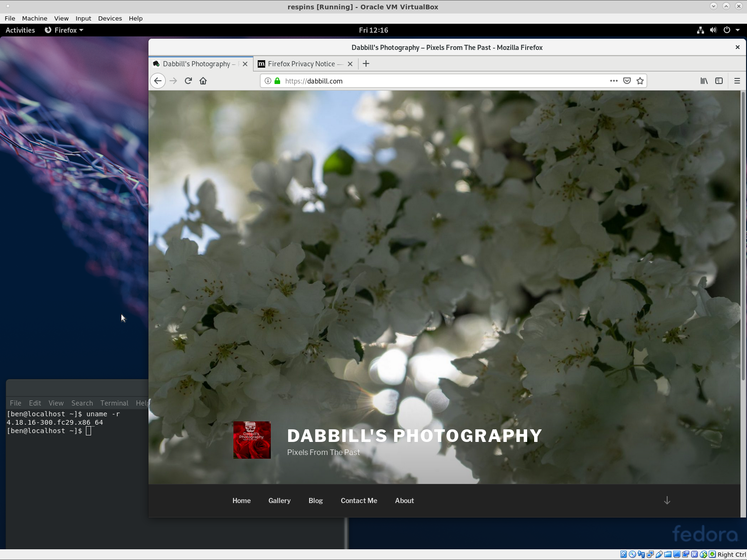
Task: Open a new tab with plus button
Action: pos(366,63)
